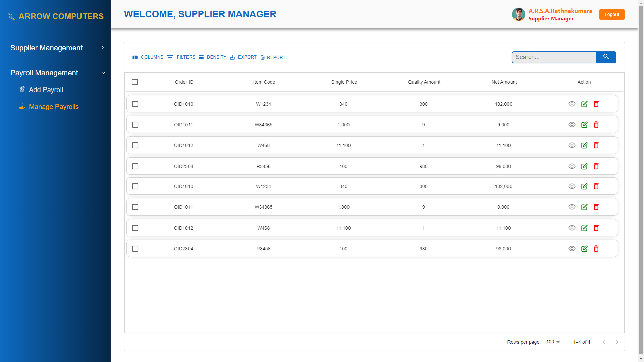Click the Logout button
This screenshot has height=362, width=644.
pos(611,14)
